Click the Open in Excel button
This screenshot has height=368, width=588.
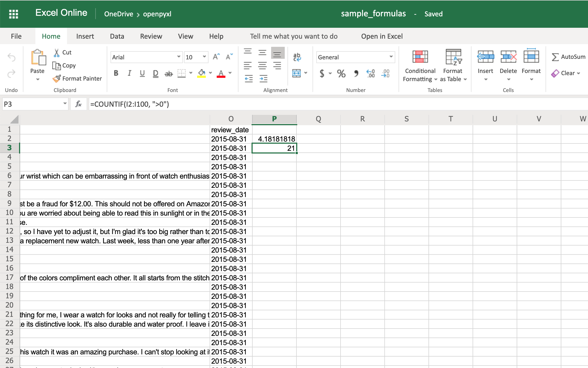(x=382, y=36)
